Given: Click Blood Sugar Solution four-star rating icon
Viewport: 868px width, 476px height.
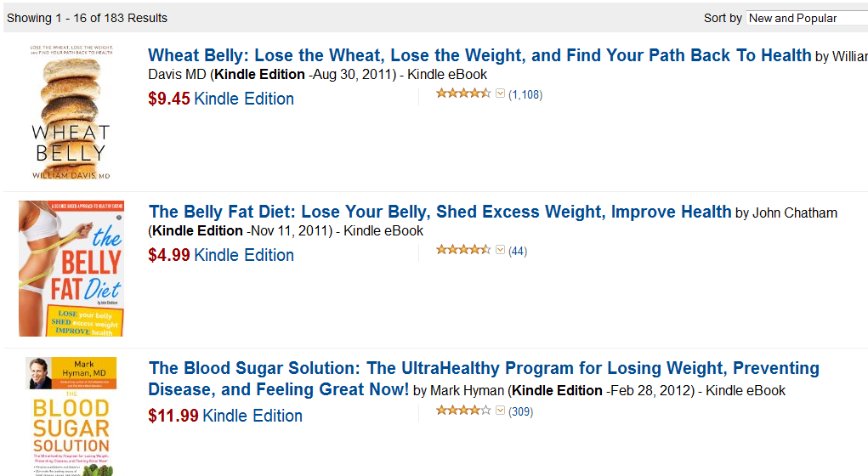Looking at the screenshot, I should 462,411.
